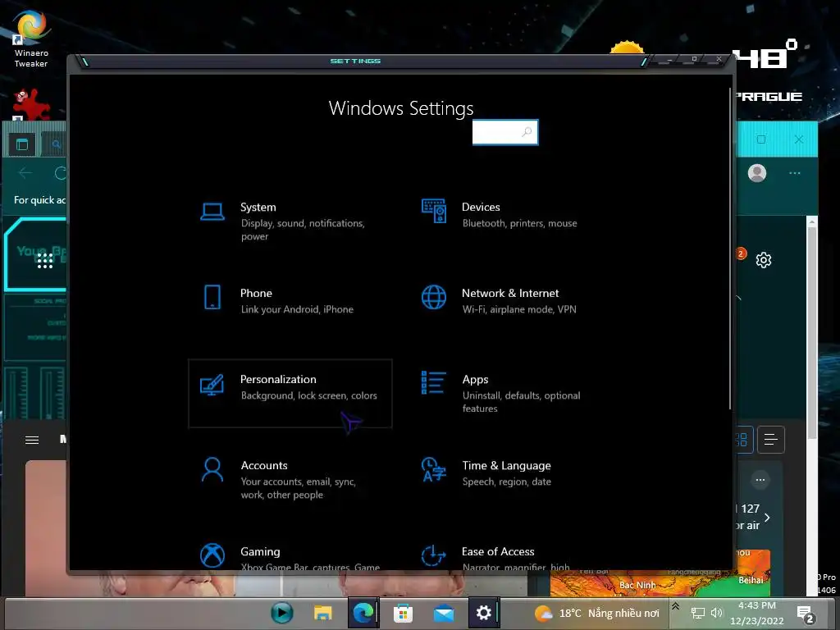The image size is (840, 630).
Task: Click the Ease of Access icon
Action: click(433, 555)
